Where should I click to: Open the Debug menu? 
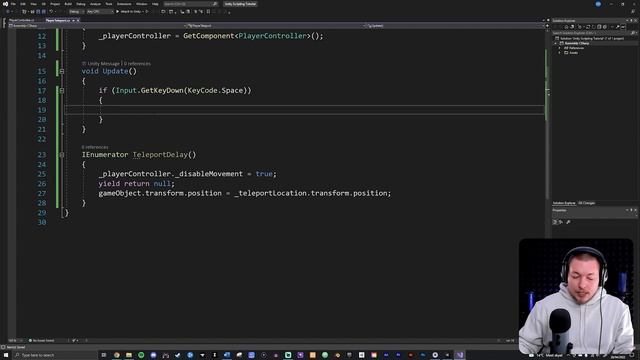(81, 4)
